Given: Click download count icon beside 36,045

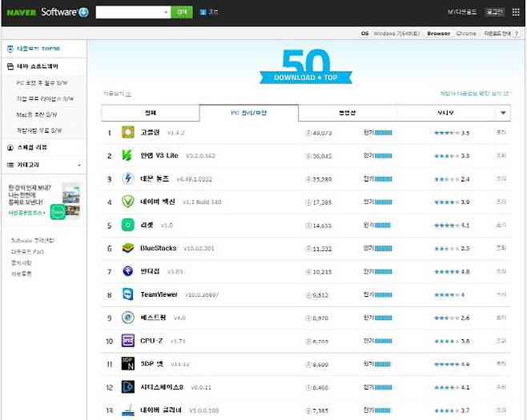Looking at the screenshot, I should click(x=308, y=156).
